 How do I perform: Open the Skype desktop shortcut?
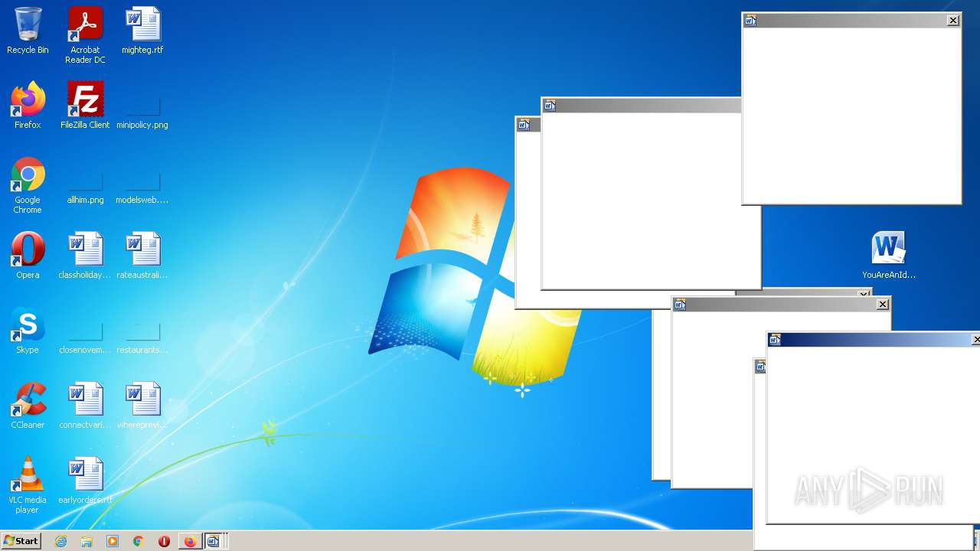[x=28, y=331]
